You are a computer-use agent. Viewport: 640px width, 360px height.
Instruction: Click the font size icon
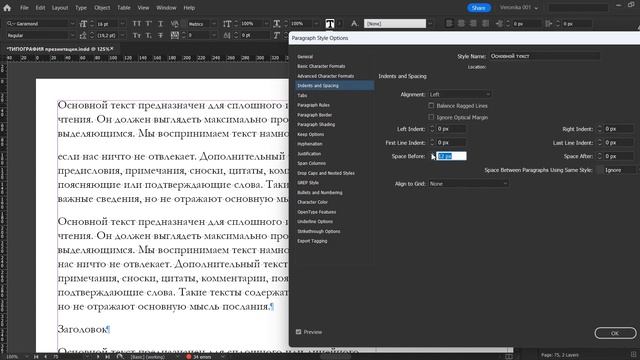click(x=83, y=24)
